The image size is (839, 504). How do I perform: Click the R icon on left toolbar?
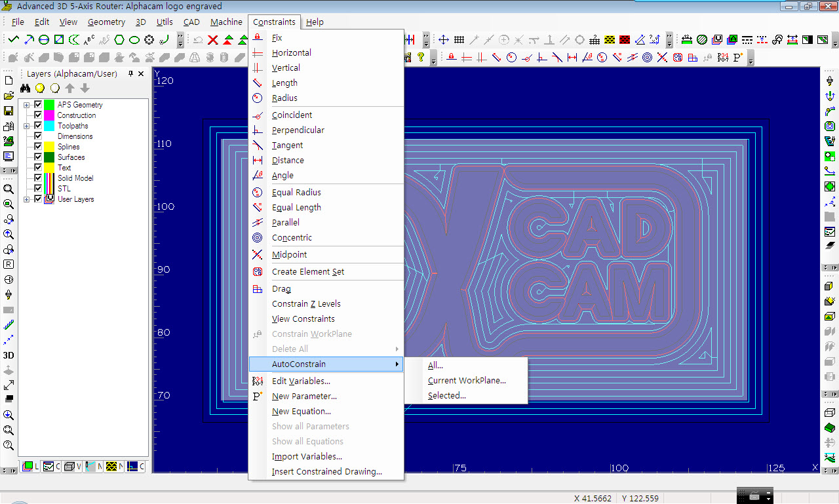point(9,264)
